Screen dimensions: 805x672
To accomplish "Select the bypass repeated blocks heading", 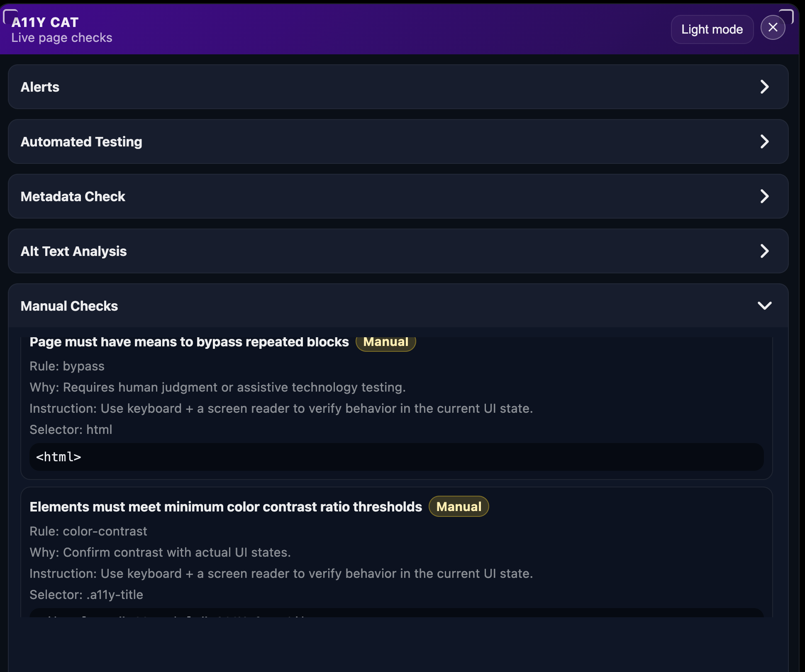I will [x=189, y=342].
